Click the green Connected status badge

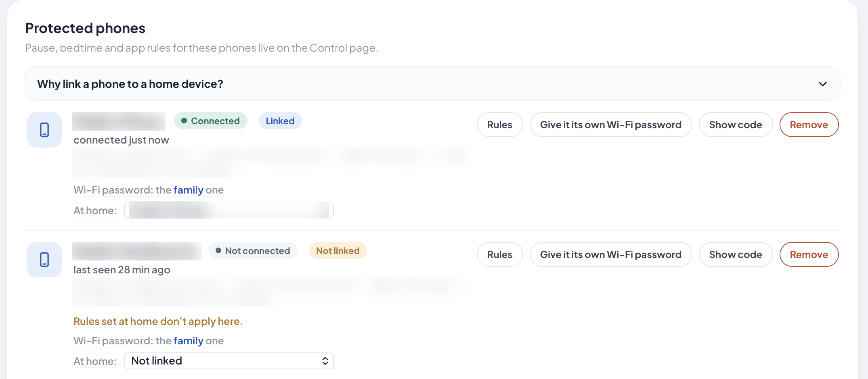(x=210, y=121)
